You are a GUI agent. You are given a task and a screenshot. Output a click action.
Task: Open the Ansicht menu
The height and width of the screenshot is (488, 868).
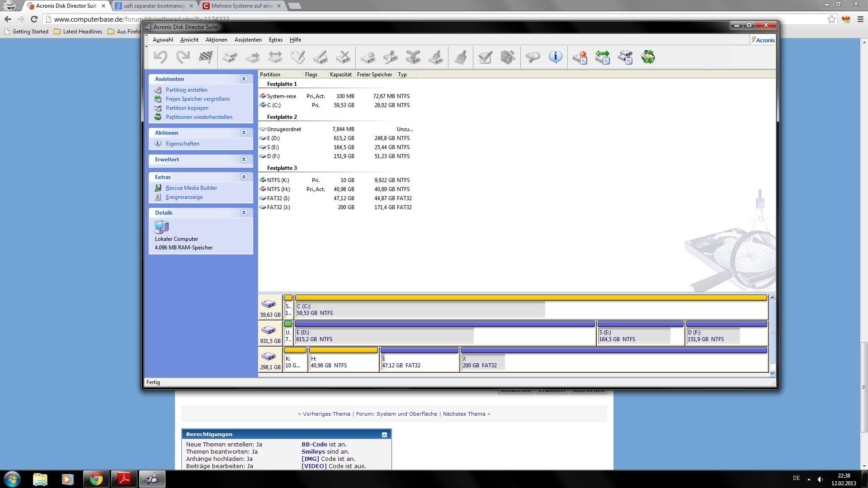(189, 40)
